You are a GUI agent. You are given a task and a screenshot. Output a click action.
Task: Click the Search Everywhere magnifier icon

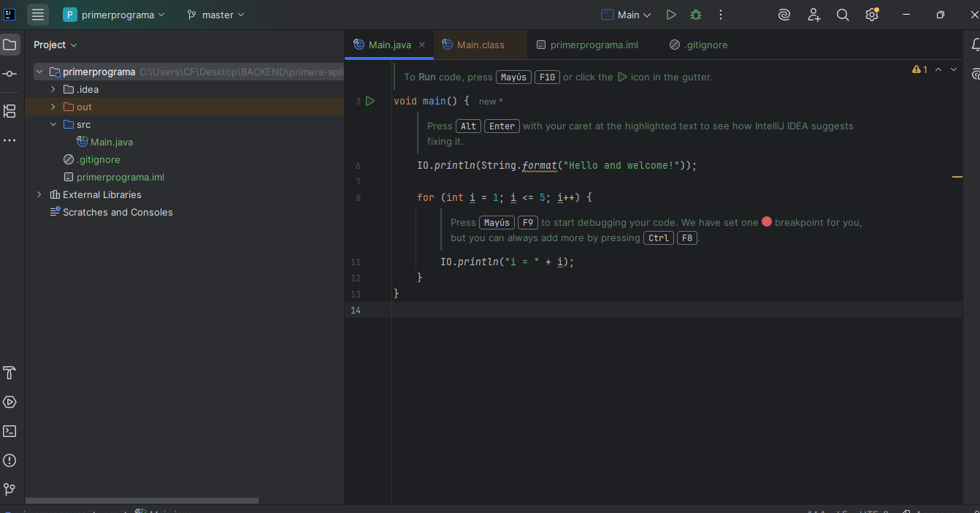(843, 15)
